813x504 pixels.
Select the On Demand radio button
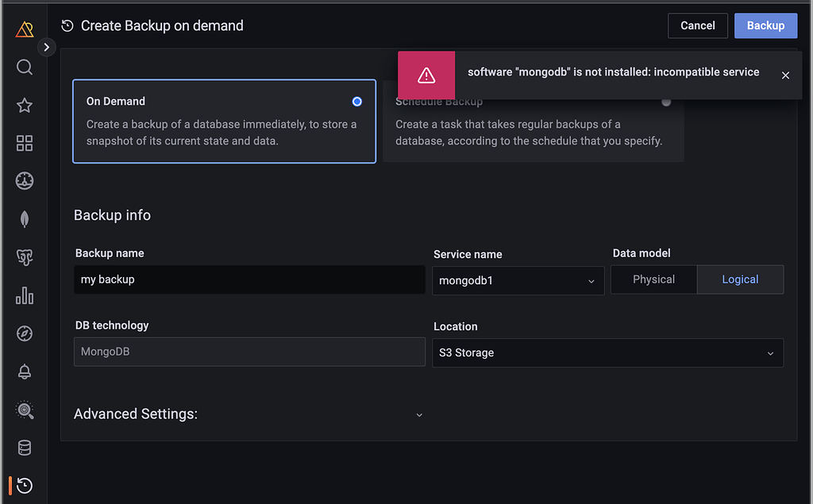tap(356, 102)
